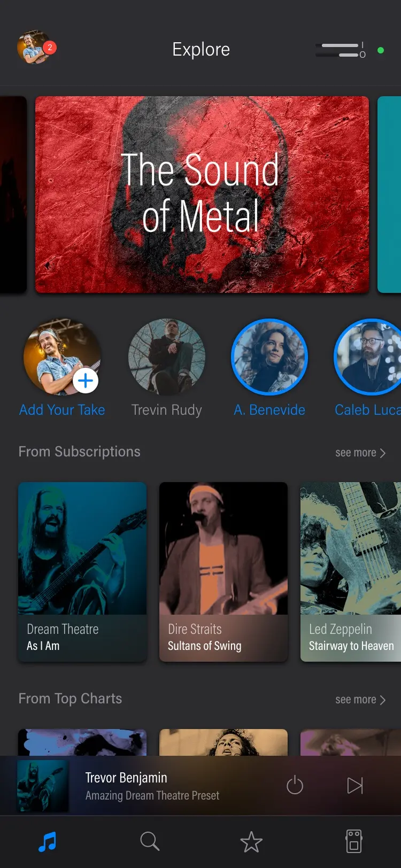Open Caleb Luca's story circle
This screenshot has width=401, height=868.
[368, 357]
